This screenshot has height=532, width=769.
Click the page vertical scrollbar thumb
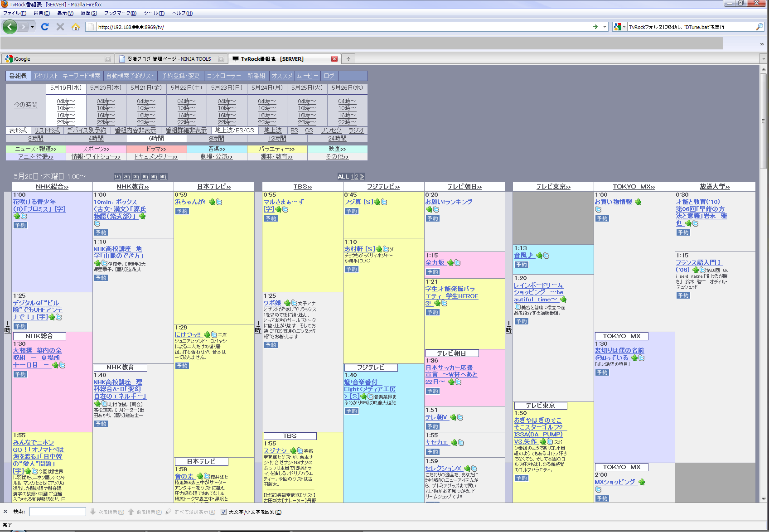point(763,121)
